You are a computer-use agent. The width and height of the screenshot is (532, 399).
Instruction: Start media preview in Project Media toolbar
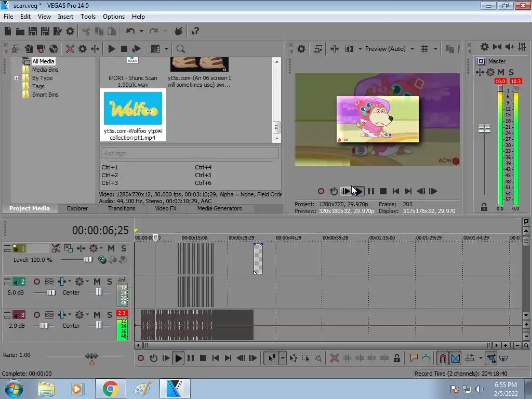click(x=112, y=49)
